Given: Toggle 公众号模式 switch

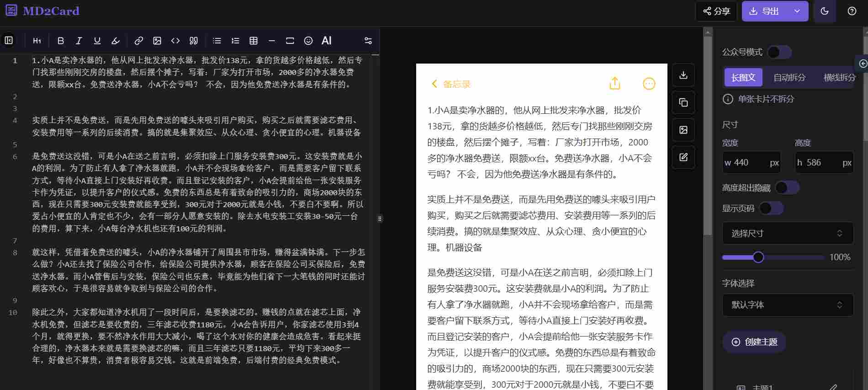Looking at the screenshot, I should tap(779, 52).
